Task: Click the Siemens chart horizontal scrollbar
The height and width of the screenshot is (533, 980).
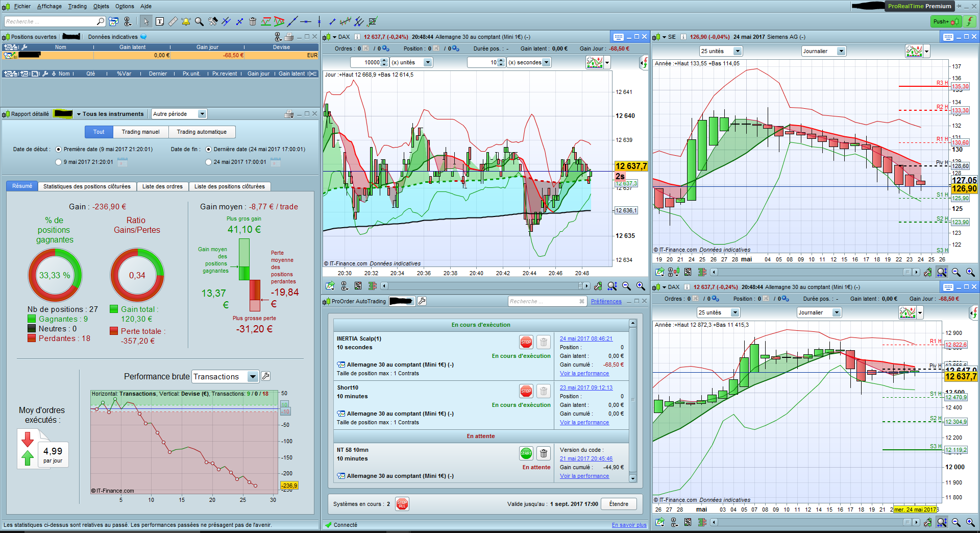Action: [x=816, y=272]
